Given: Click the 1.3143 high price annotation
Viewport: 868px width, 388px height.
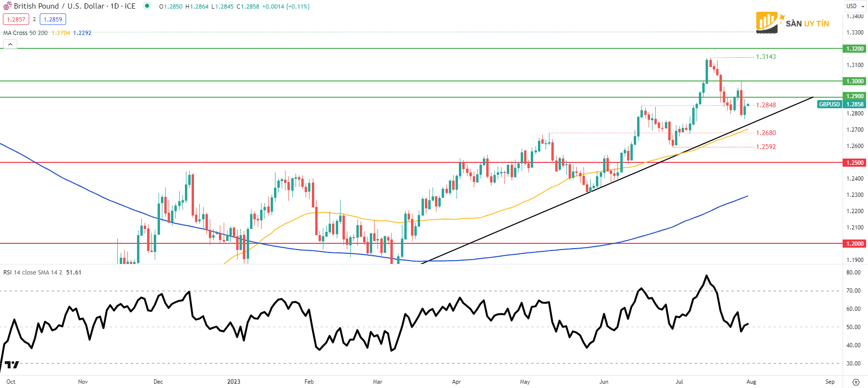Looking at the screenshot, I should [766, 57].
